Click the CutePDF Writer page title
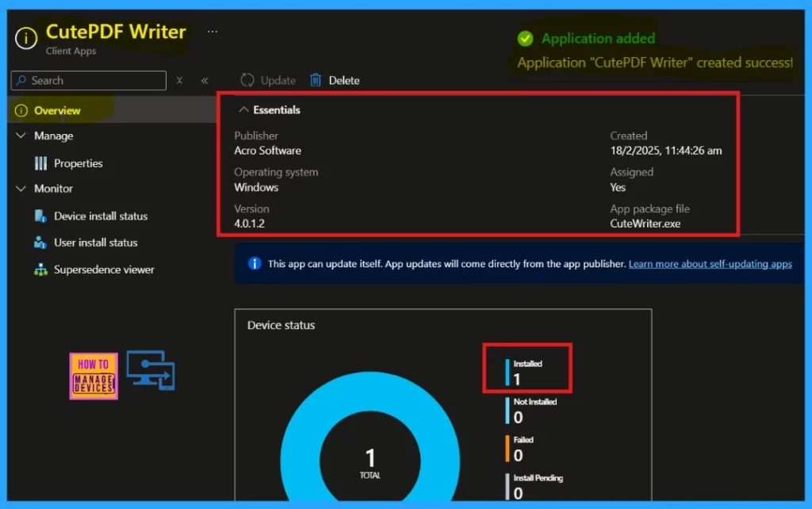The image size is (812, 509). 116,32
